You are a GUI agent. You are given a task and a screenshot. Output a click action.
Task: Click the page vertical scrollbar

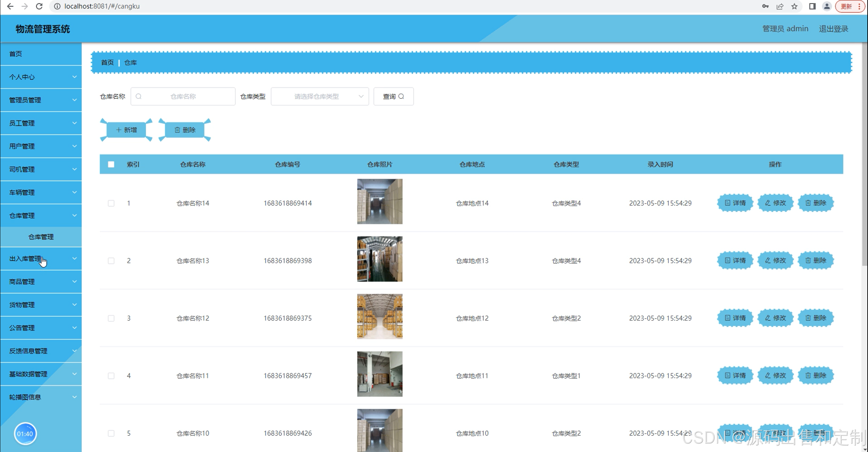[x=864, y=153]
